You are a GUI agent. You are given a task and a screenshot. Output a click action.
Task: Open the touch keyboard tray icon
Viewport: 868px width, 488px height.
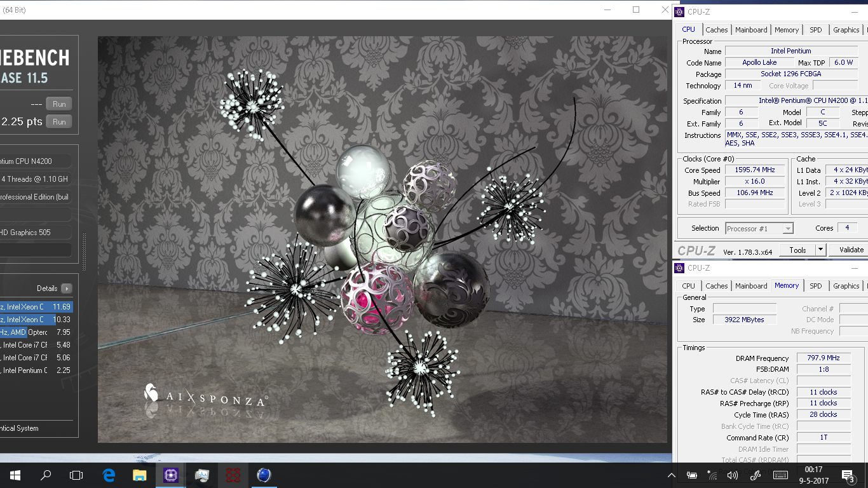click(x=780, y=475)
